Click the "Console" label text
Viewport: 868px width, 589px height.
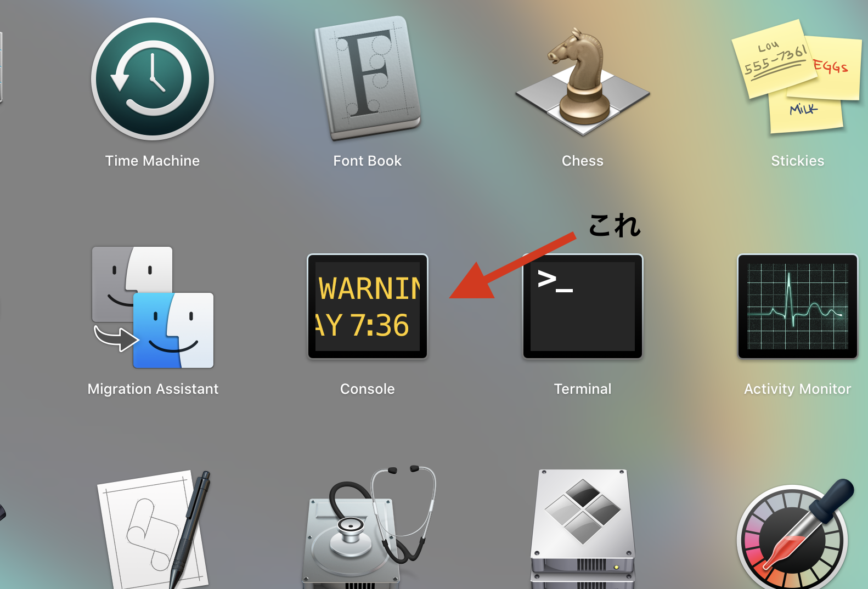368,389
